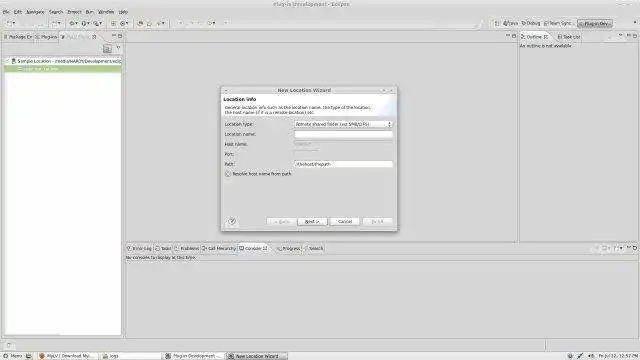Switch to Plug-ins tab
Viewport: 640px width, 360px height.
tap(47, 37)
